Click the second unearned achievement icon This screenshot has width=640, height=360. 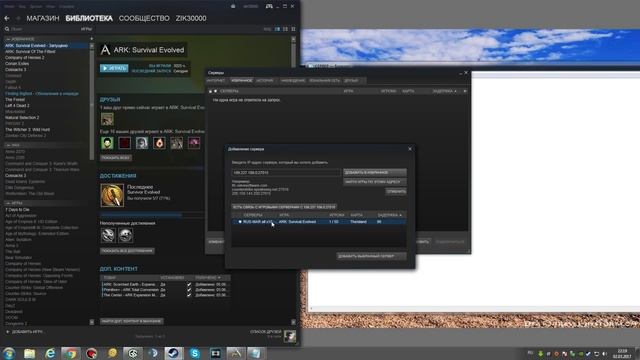point(125,236)
